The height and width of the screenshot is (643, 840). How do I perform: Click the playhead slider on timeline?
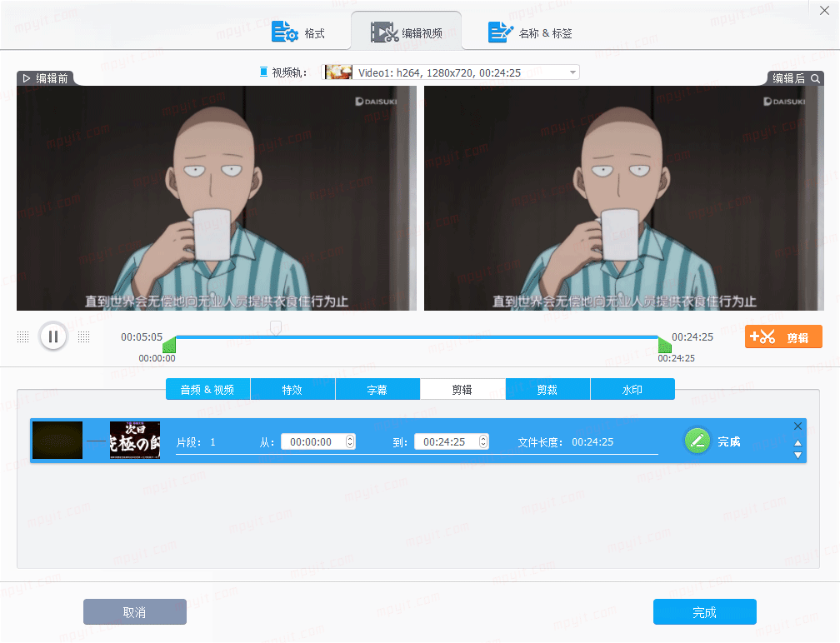(275, 327)
